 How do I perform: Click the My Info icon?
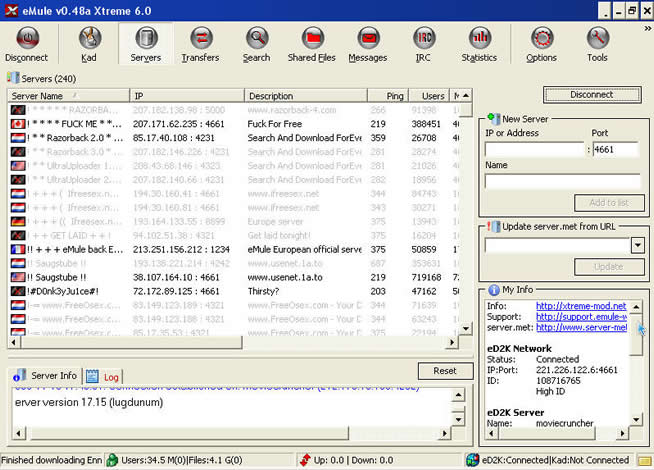[494, 289]
